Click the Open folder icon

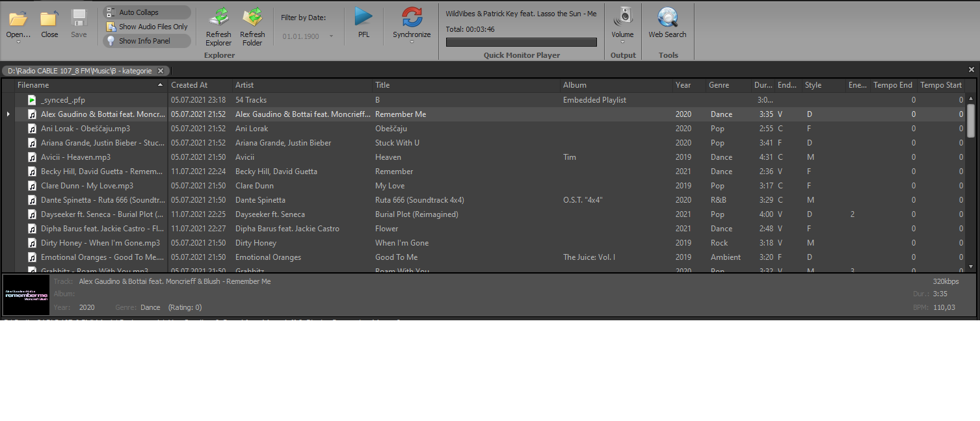pyautogui.click(x=18, y=18)
